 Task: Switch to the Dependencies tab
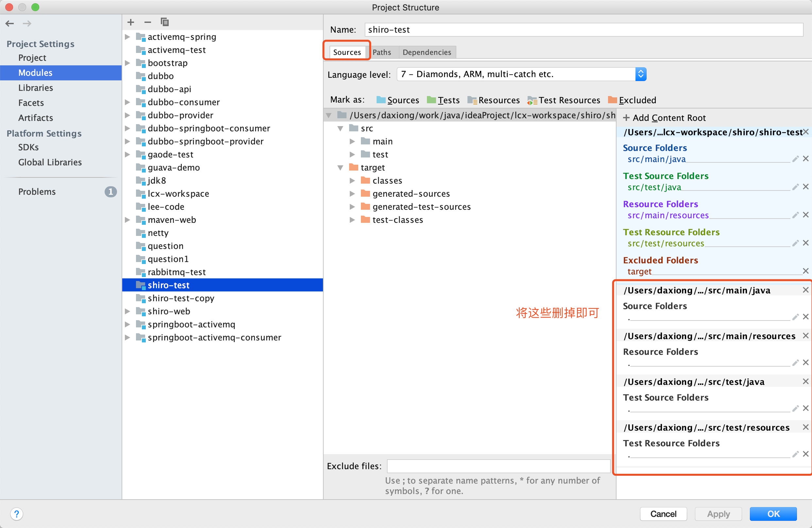pos(427,52)
